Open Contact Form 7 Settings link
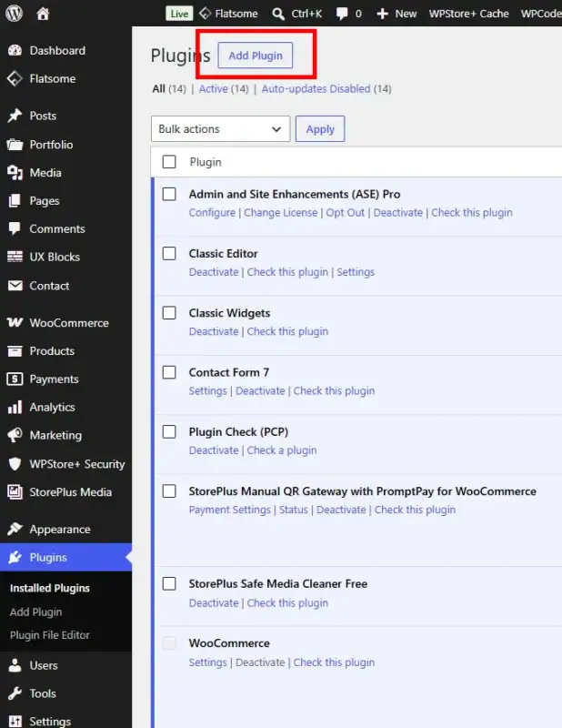 [x=207, y=391]
